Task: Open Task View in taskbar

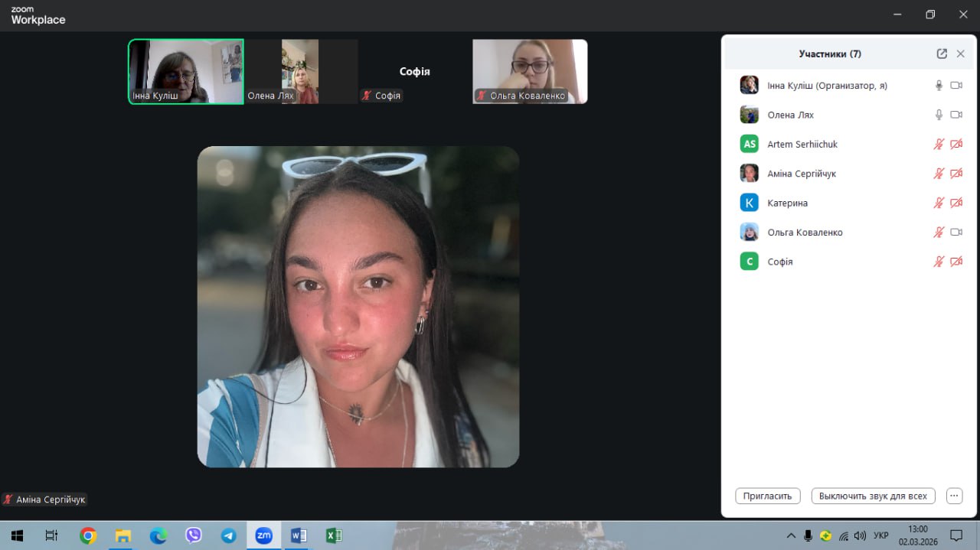Action: click(x=51, y=535)
